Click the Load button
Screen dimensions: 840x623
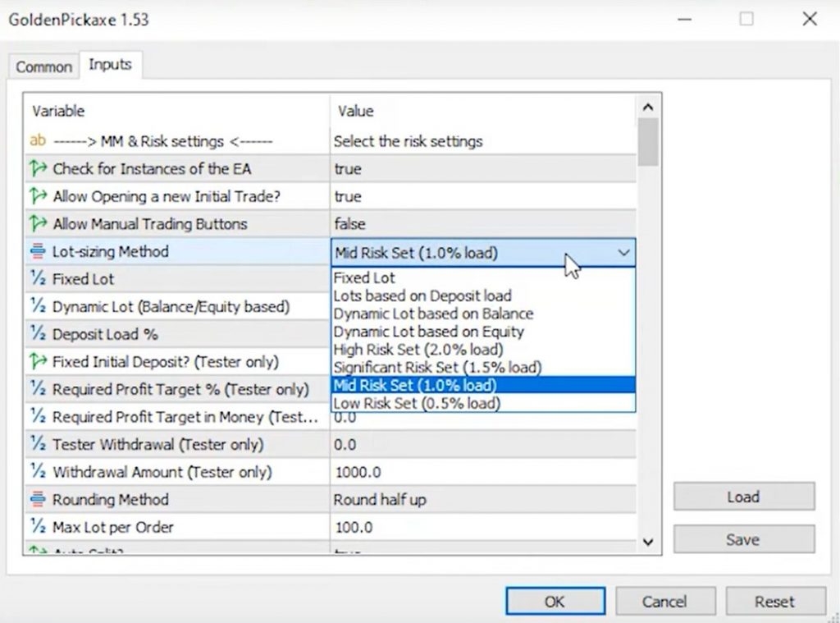click(743, 497)
